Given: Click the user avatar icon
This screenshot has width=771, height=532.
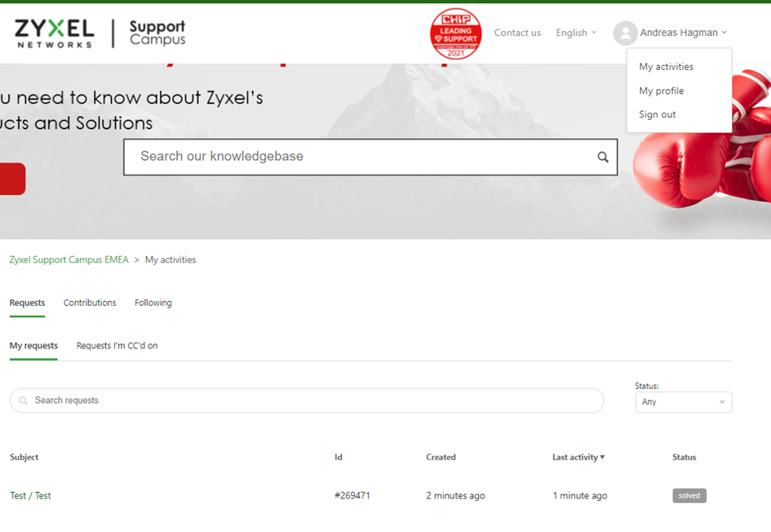Looking at the screenshot, I should (x=626, y=33).
